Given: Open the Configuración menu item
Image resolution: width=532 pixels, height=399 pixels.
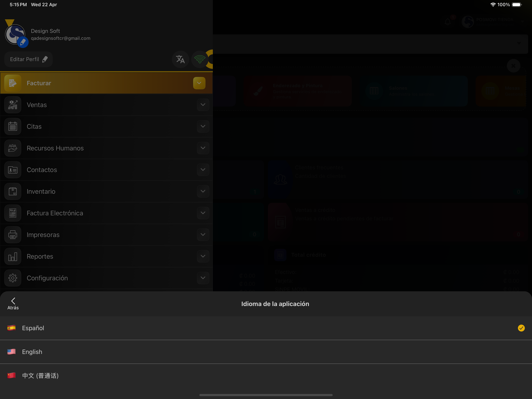Looking at the screenshot, I should [x=106, y=278].
